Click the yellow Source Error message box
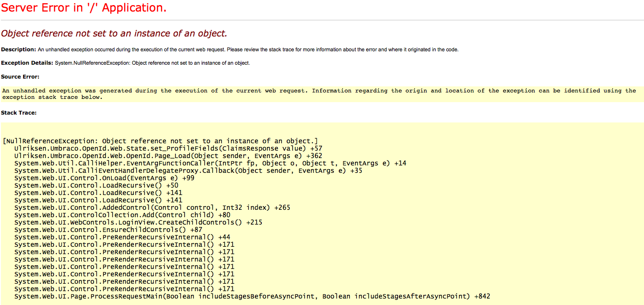 319,94
